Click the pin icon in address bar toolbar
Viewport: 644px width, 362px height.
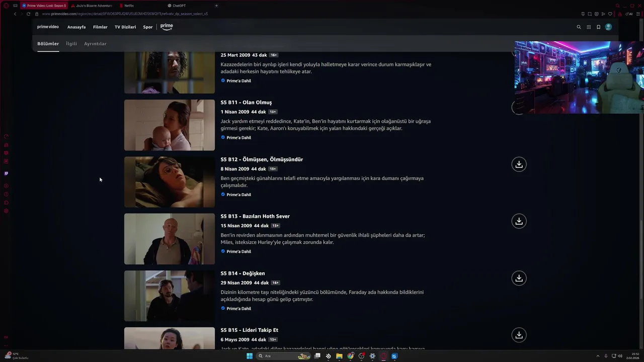point(583,14)
